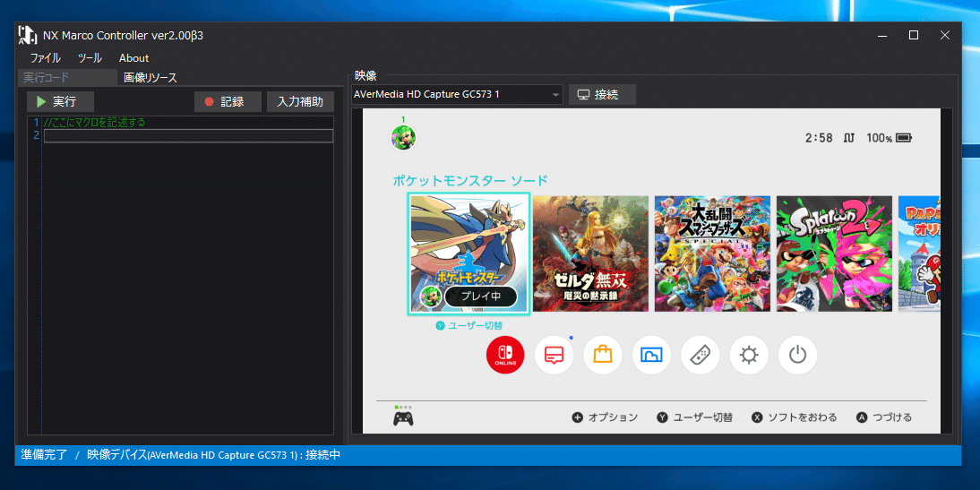Click the NX Macro Controller app icon
980x490 pixels.
point(26,36)
